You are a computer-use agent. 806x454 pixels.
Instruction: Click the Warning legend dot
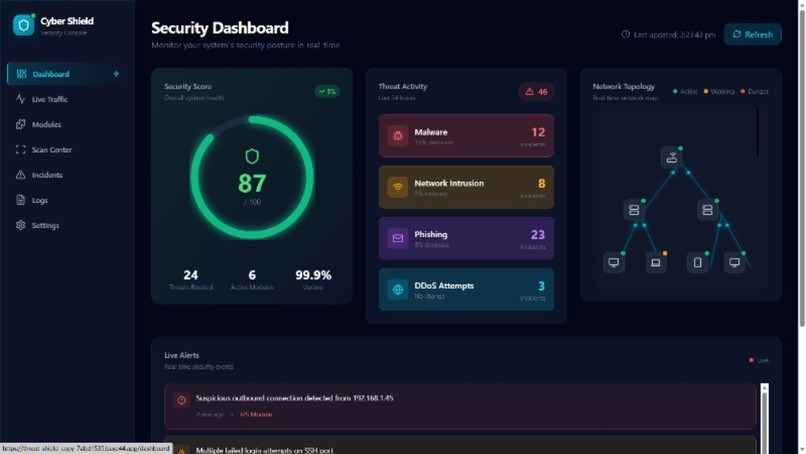706,92
